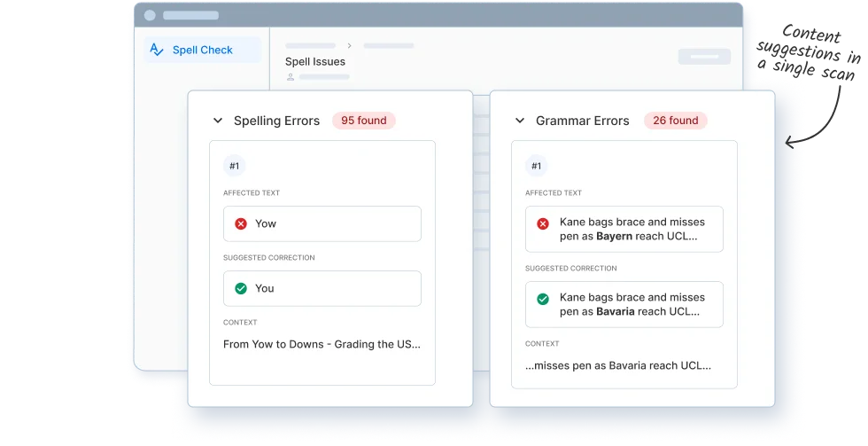Click the #1 badge in Grammar Errors
This screenshot has width=868, height=446.
pos(537,166)
